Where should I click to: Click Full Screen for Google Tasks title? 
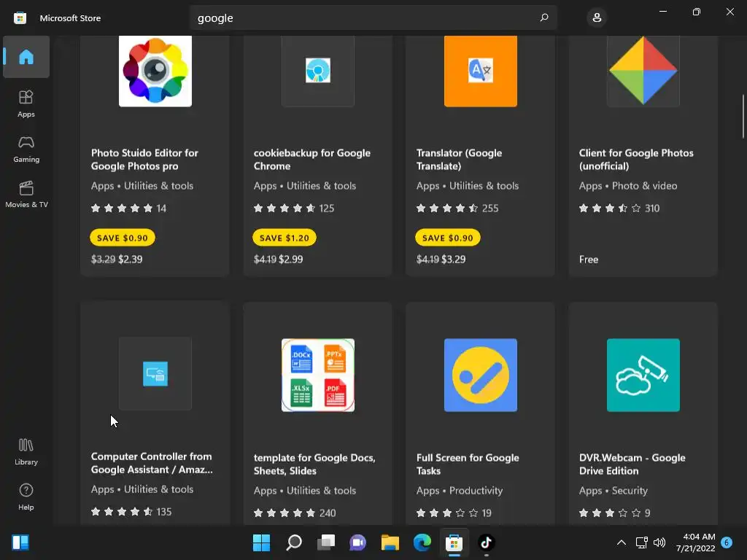468,464
